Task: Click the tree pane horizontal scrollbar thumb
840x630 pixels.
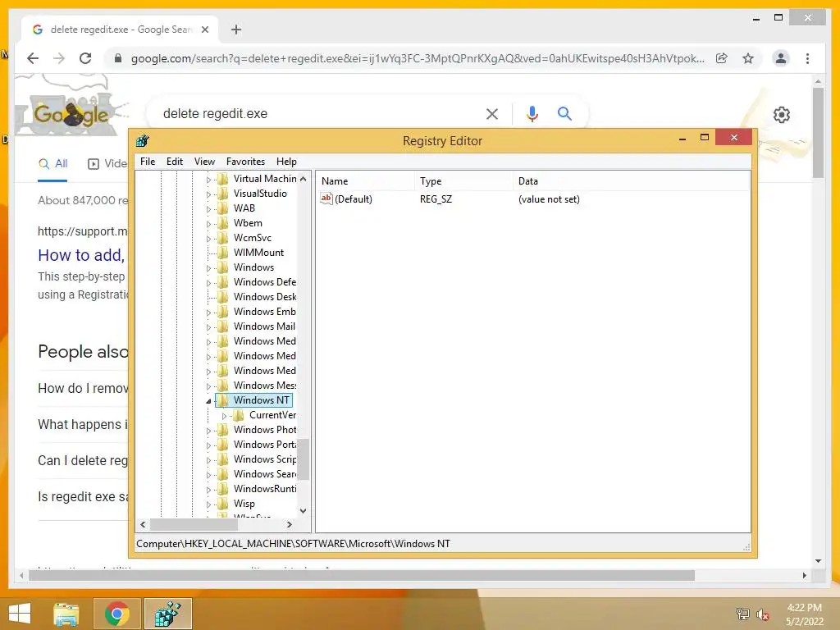Action: click(x=194, y=524)
